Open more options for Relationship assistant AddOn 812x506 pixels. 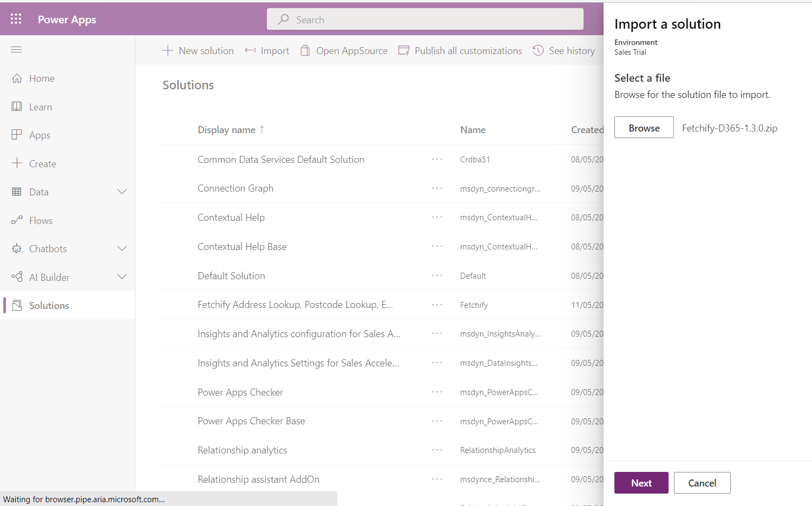coord(437,479)
